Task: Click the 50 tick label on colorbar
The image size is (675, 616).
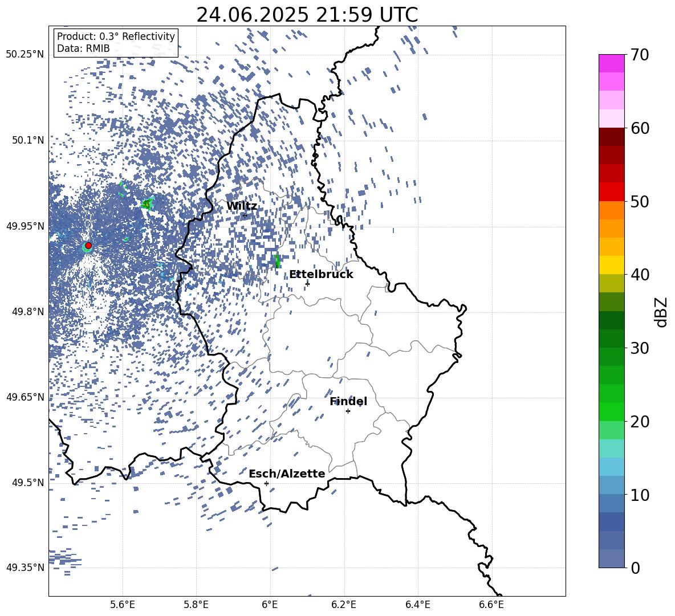Action: (x=639, y=201)
